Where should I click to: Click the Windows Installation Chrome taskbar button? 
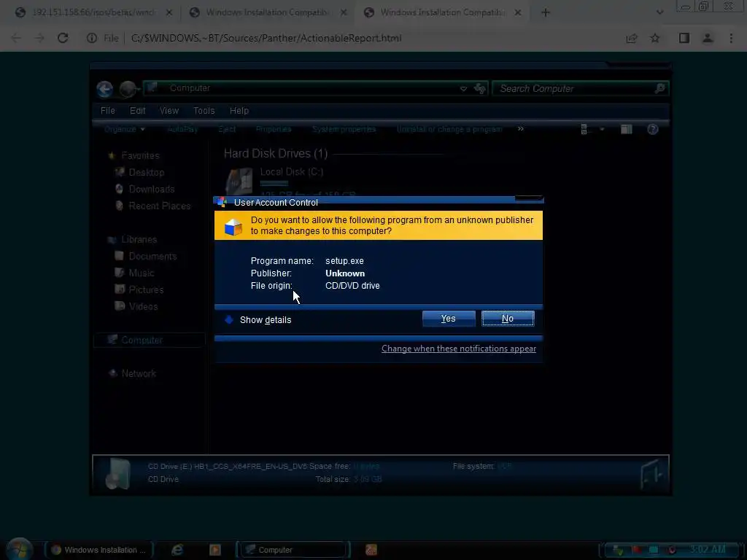coord(99,550)
